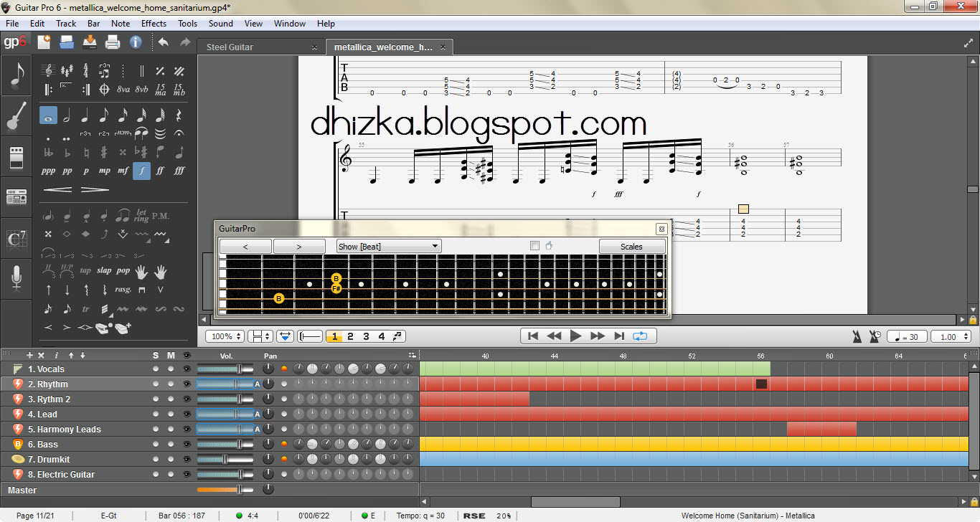Viewport: 980px width, 522px height.
Task: Click the undo arrow
Action: 163,42
